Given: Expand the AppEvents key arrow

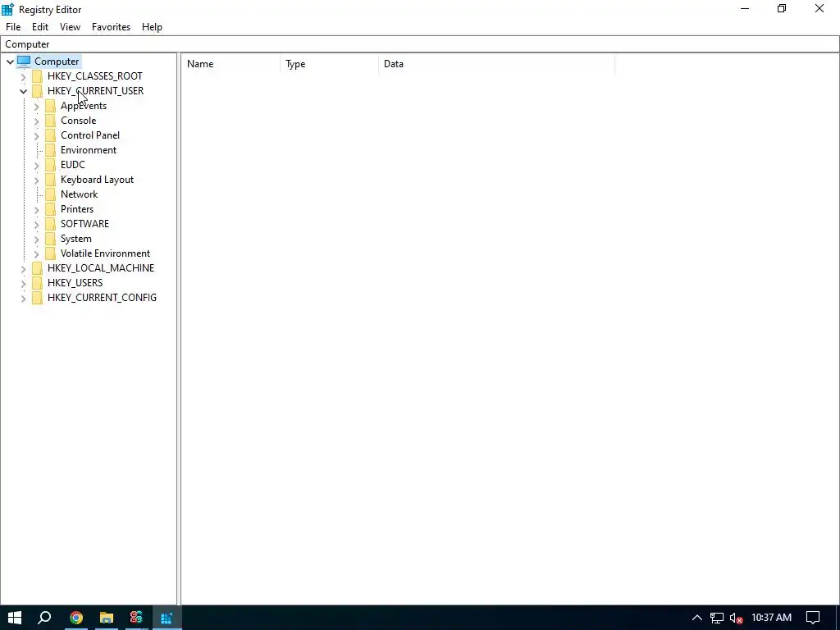Looking at the screenshot, I should [36, 106].
